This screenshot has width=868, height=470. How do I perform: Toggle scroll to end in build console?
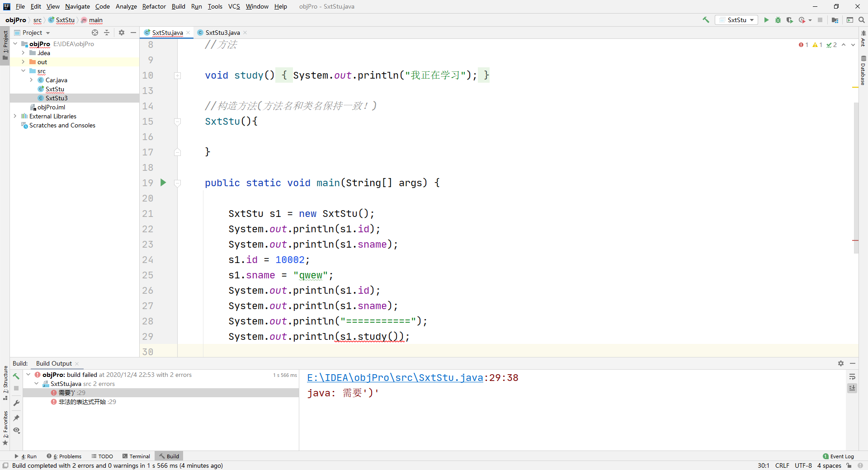(852, 388)
